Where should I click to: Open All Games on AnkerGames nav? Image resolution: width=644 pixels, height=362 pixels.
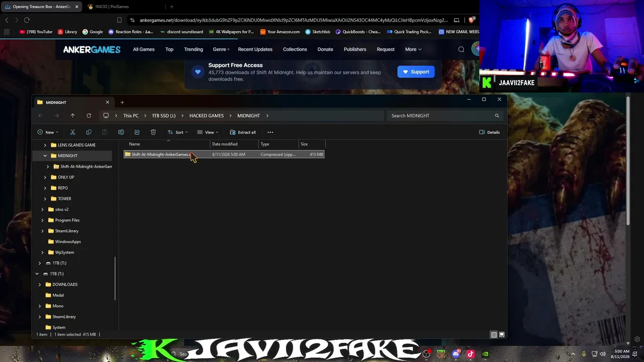143,49
